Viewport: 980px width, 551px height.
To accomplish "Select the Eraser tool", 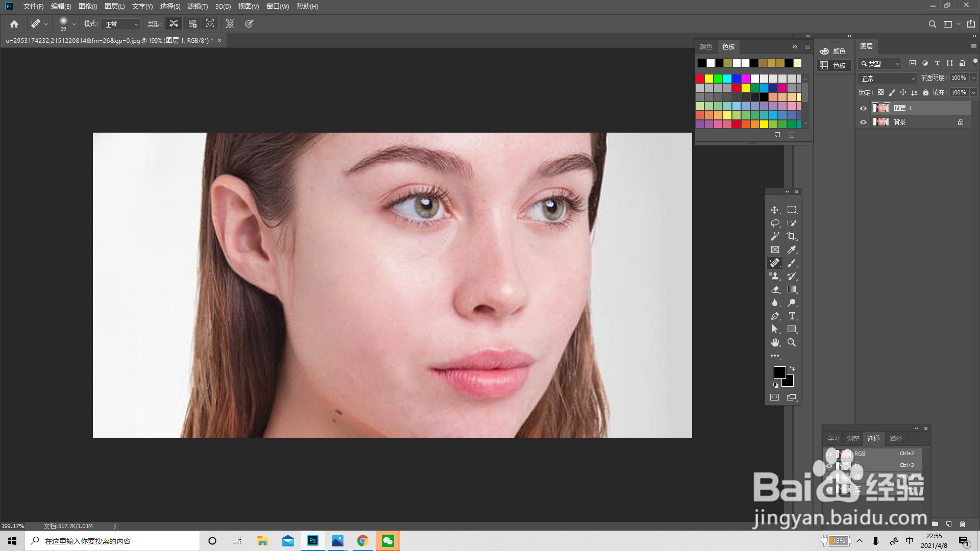I will pyautogui.click(x=775, y=289).
